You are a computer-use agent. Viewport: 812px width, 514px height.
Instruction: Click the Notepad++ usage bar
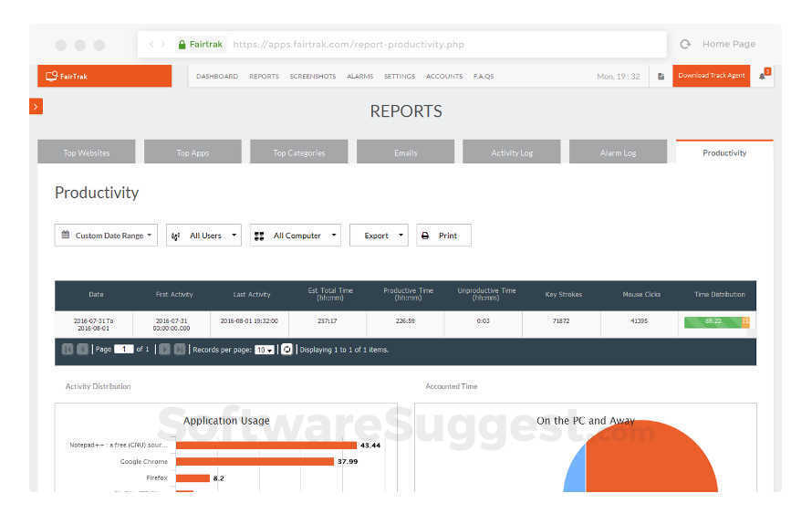pyautogui.click(x=266, y=446)
